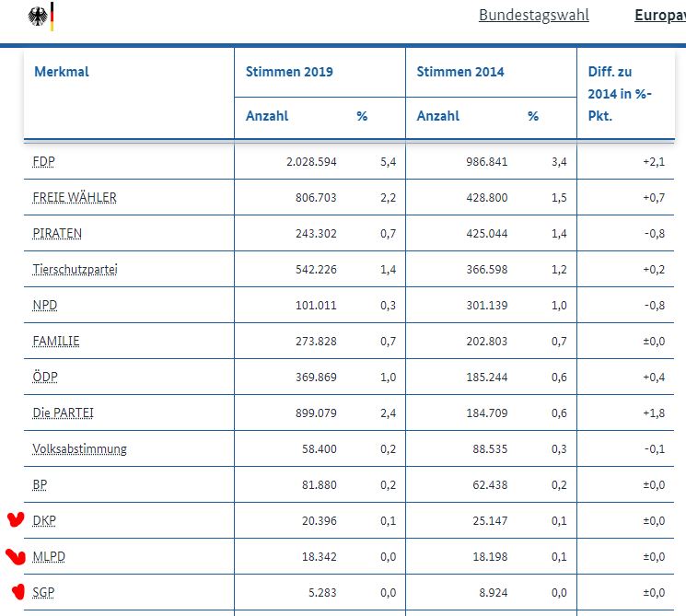The image size is (686, 616).
Task: Click the MLPD party abbreviation
Action: [49, 556]
